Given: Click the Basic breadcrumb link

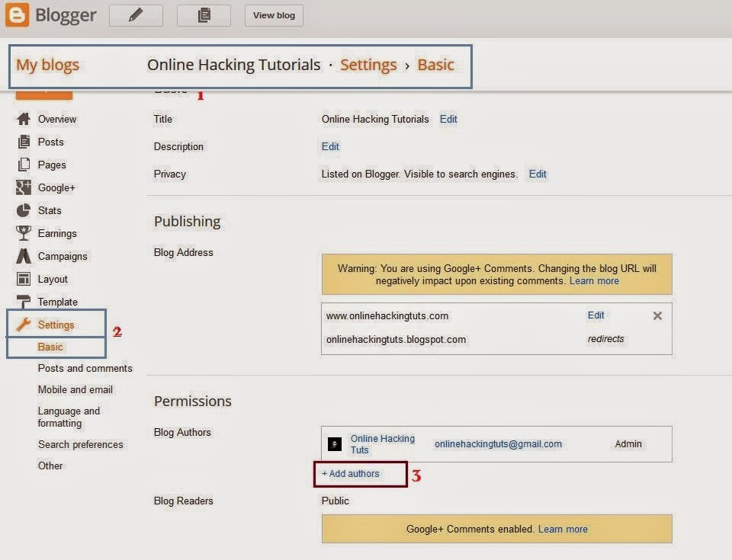Looking at the screenshot, I should 435,65.
